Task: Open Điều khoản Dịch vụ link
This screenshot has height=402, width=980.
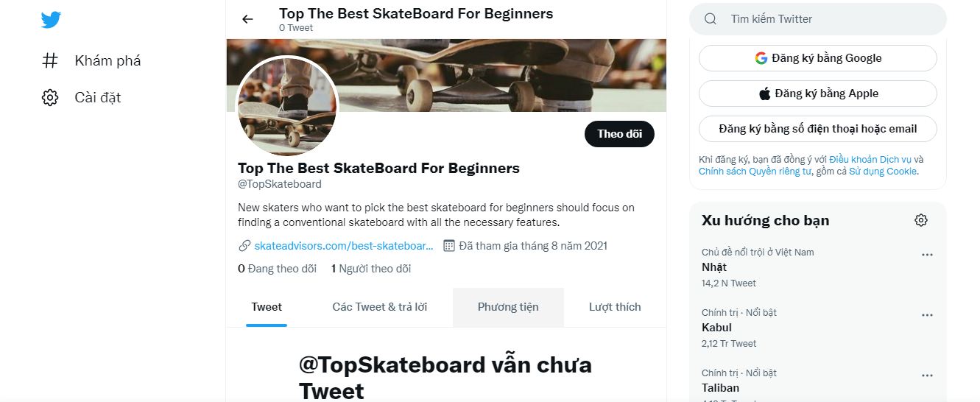Action: 870,159
